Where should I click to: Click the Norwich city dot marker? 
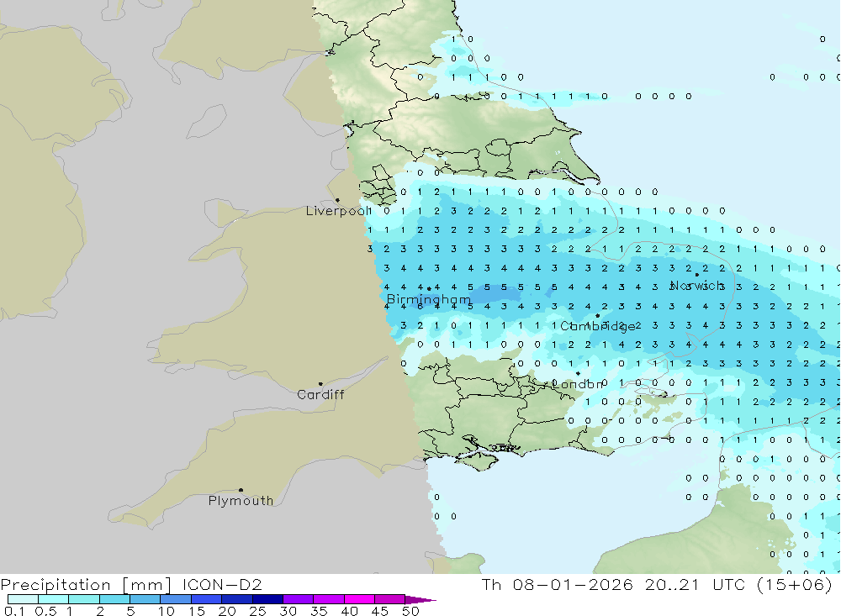coord(697,275)
